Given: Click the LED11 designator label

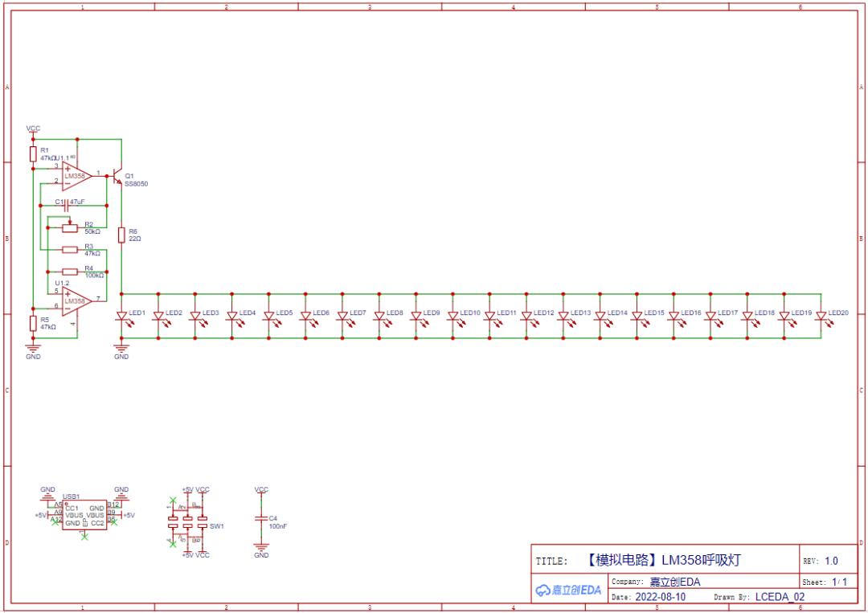Looking at the screenshot, I should coord(506,313).
